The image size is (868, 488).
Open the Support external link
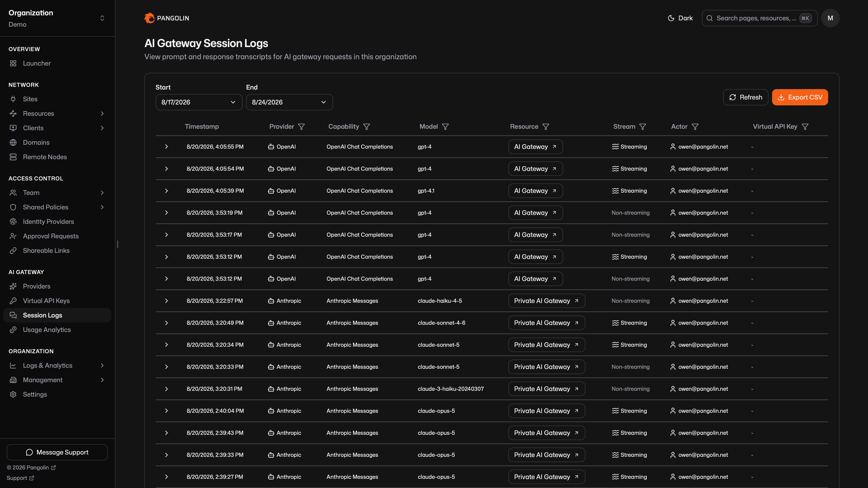point(20,478)
